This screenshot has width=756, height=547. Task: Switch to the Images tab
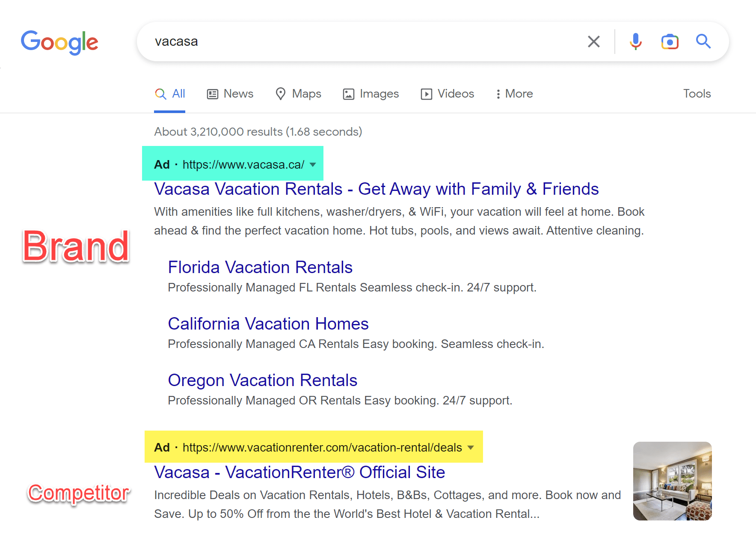371,94
